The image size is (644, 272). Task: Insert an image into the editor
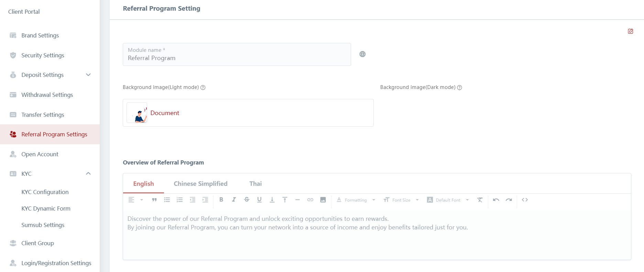tap(323, 200)
